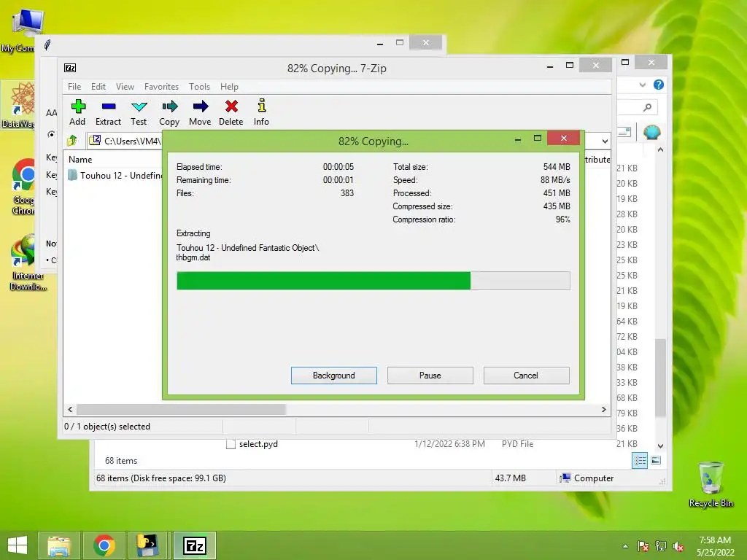747x560 pixels.
Task: Click the 7z icon in the 7-Zip title bar
Action: click(x=70, y=68)
